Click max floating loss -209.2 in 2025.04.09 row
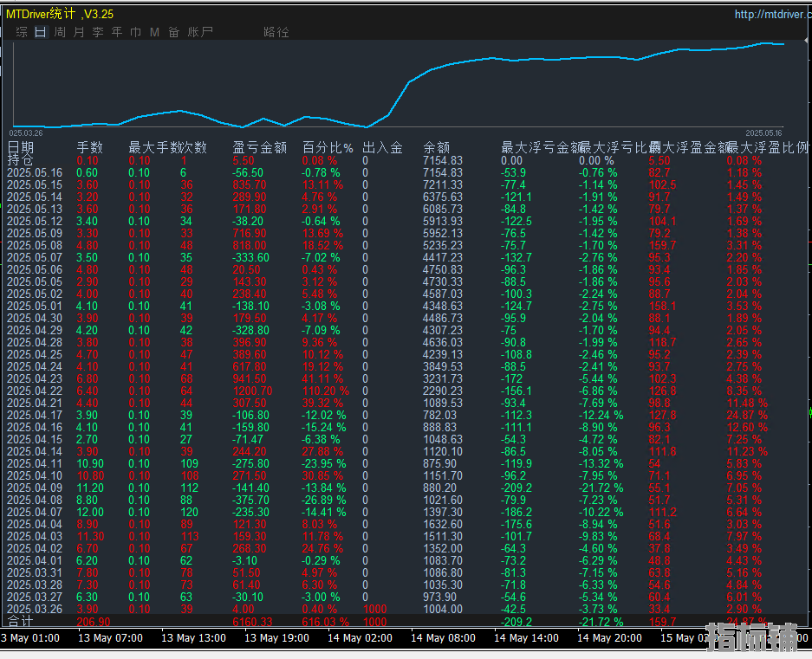Screen dimensions: 812x659 pos(516,488)
